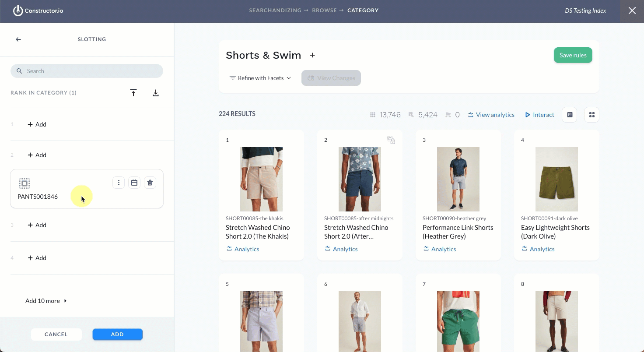Click the product 5 shorts image

click(261, 321)
